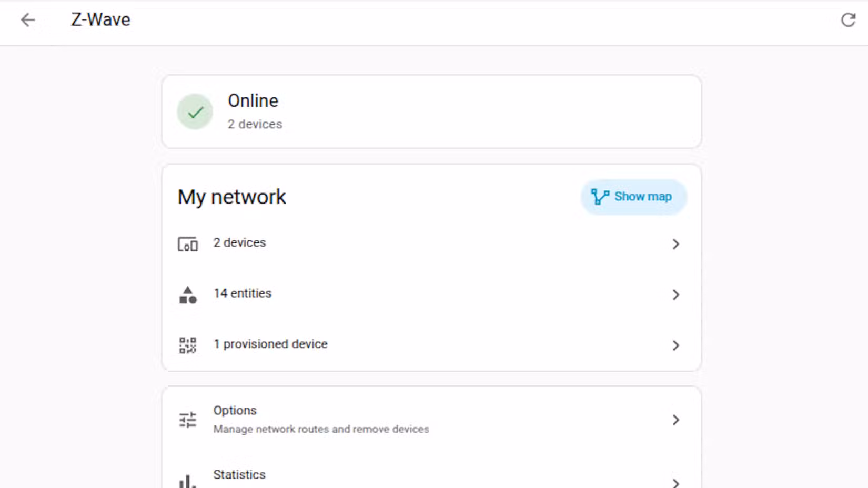Open the '14 entities' list

[x=431, y=294]
